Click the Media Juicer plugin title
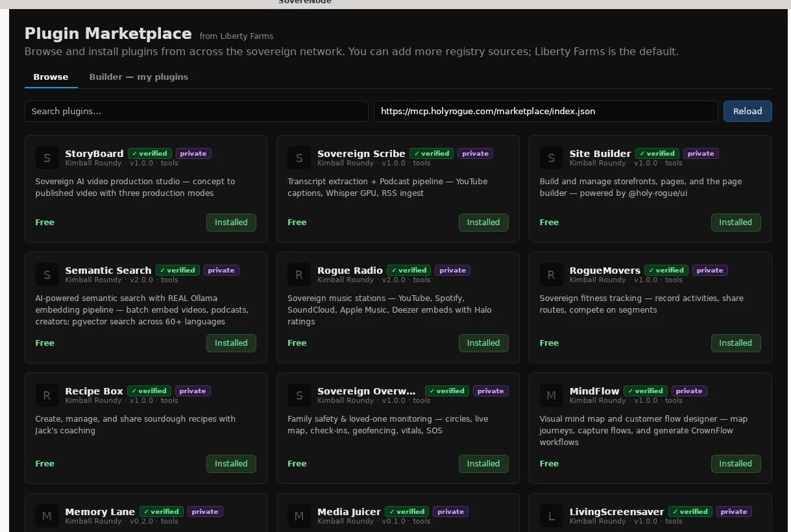 click(349, 512)
